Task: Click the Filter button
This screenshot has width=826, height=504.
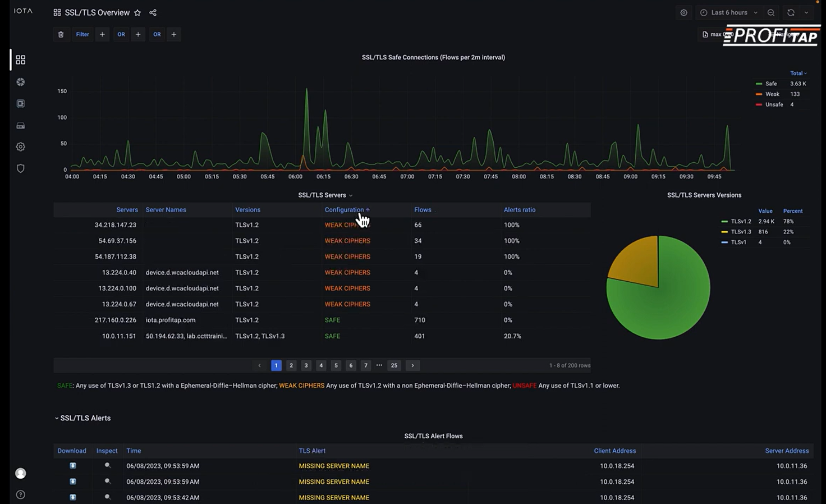Action: click(82, 34)
